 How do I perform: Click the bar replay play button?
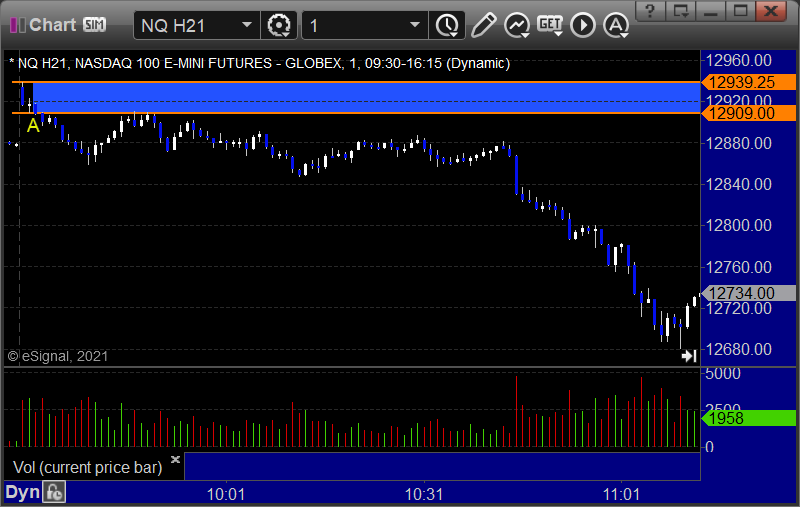click(x=583, y=25)
